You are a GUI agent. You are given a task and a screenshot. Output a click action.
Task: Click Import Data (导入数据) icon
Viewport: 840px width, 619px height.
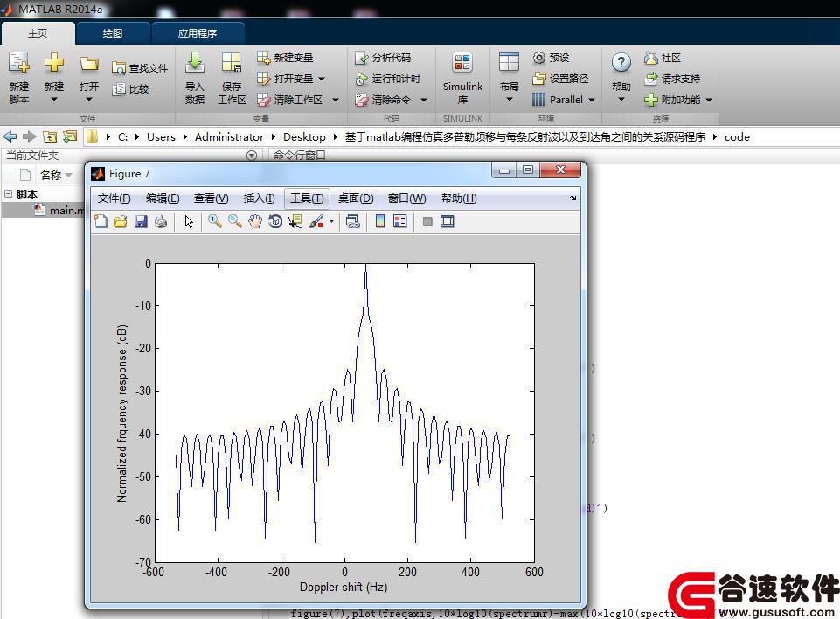click(x=194, y=63)
